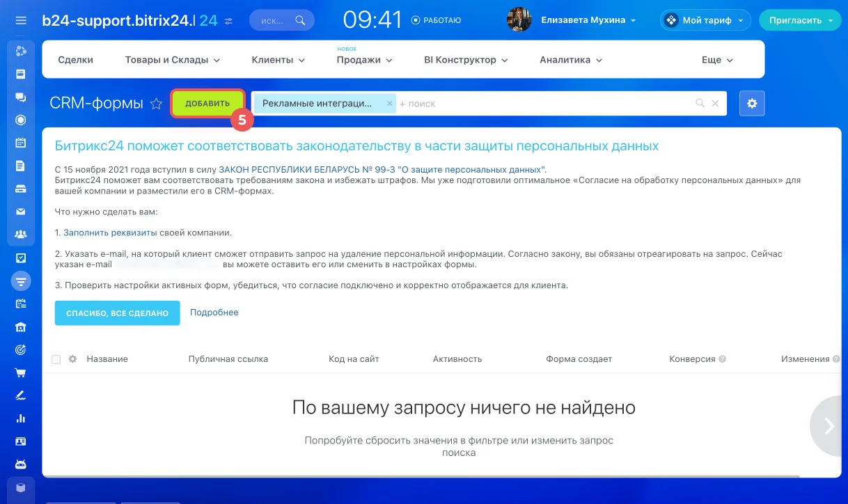Toggle the РАБОТАЮ work status indicator
Screen dimensions: 848x504
pos(437,21)
